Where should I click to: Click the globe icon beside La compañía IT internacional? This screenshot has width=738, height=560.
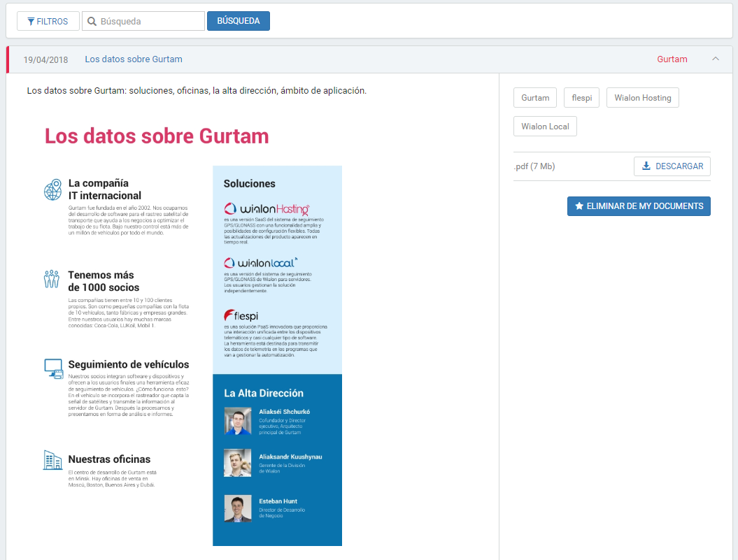[52, 189]
